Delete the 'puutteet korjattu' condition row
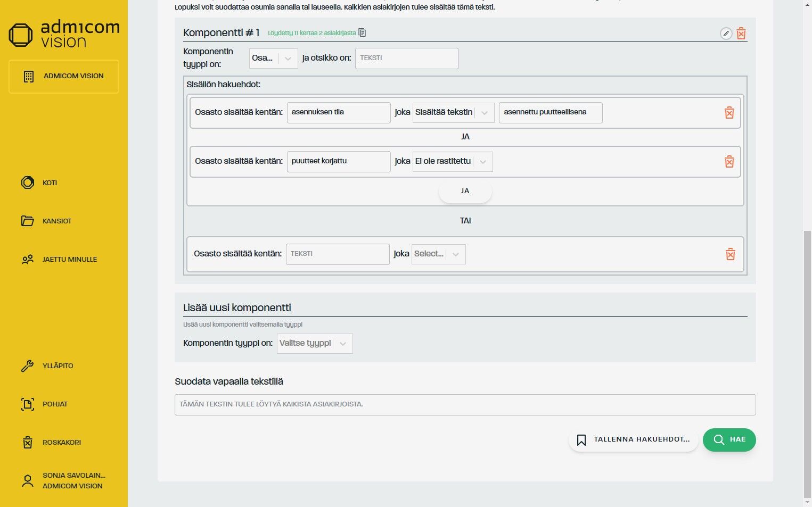 [729, 162]
